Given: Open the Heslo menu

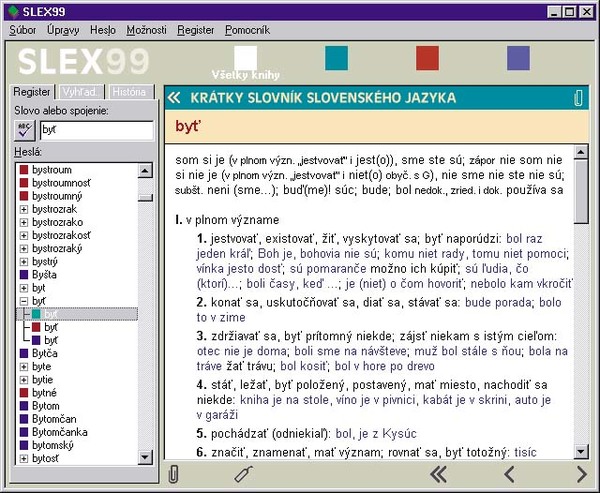Looking at the screenshot, I should pos(103,30).
